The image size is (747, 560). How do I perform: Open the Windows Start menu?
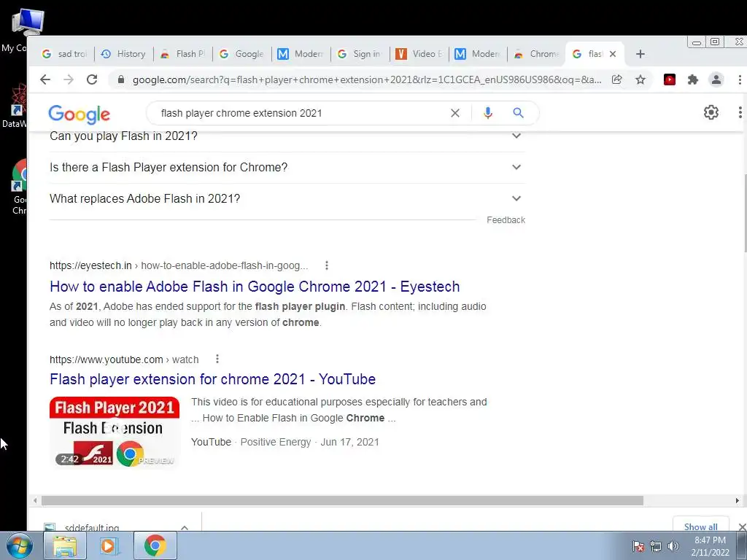pos(20,546)
